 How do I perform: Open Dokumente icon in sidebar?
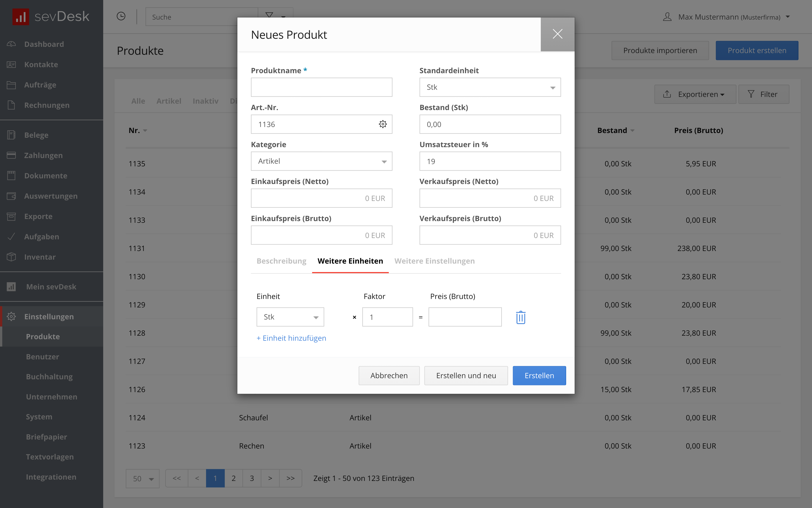11,175
